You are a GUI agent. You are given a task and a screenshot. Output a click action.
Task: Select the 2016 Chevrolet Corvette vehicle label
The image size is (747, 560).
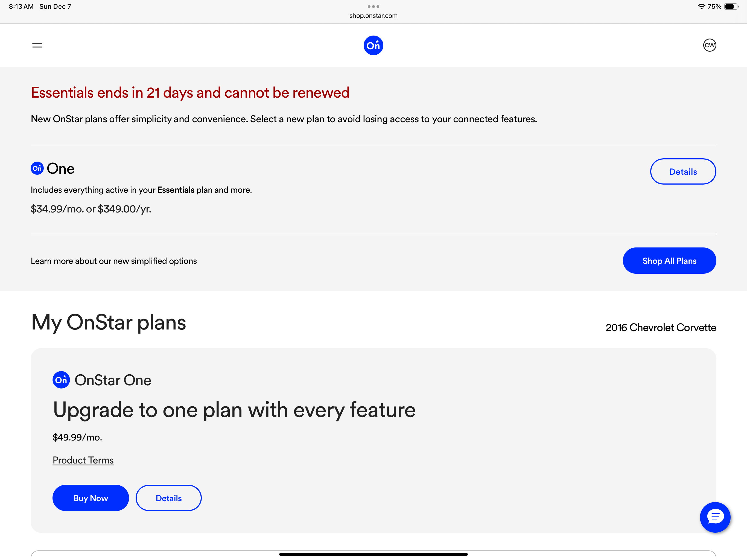[x=661, y=328]
